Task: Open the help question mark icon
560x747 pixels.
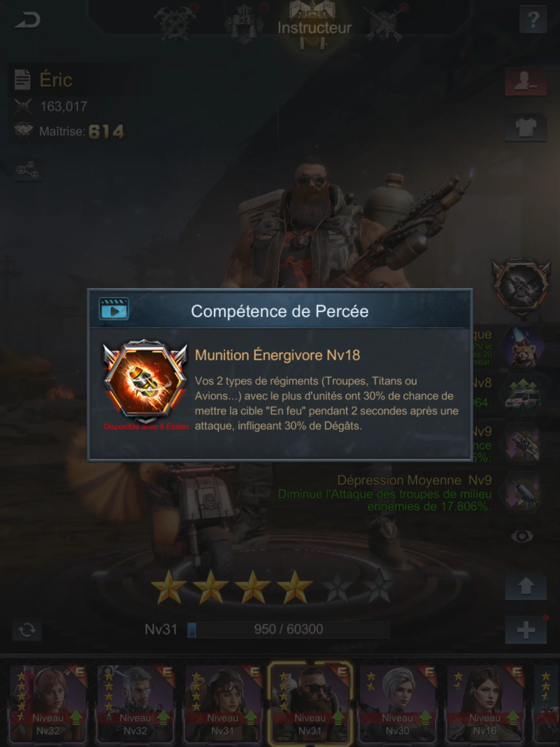Action: [x=533, y=20]
